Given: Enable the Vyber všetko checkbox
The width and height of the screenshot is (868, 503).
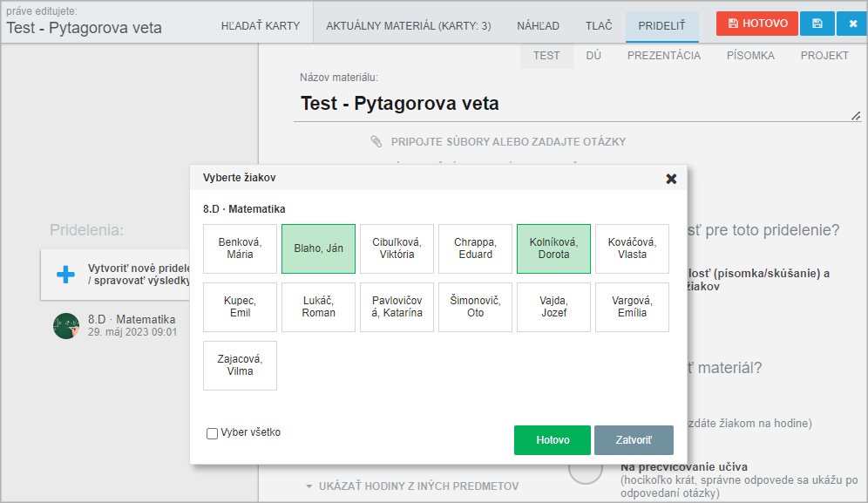Looking at the screenshot, I should (212, 433).
